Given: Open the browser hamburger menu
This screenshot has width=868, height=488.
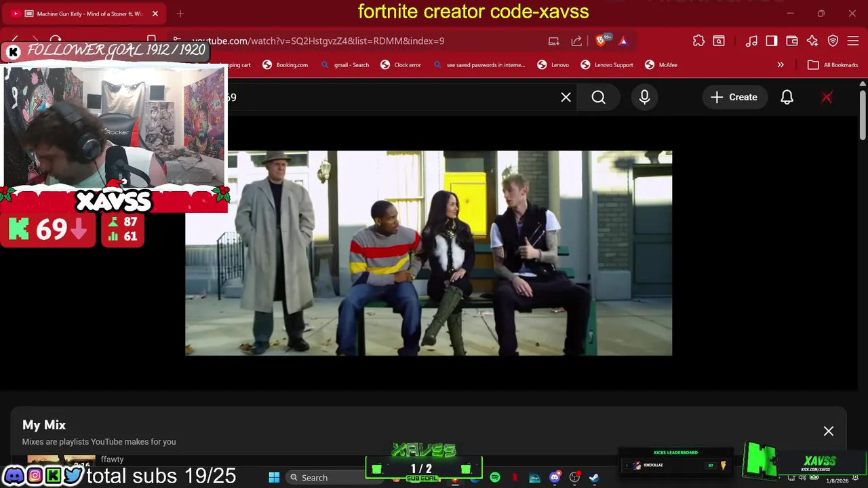Looking at the screenshot, I should [854, 41].
